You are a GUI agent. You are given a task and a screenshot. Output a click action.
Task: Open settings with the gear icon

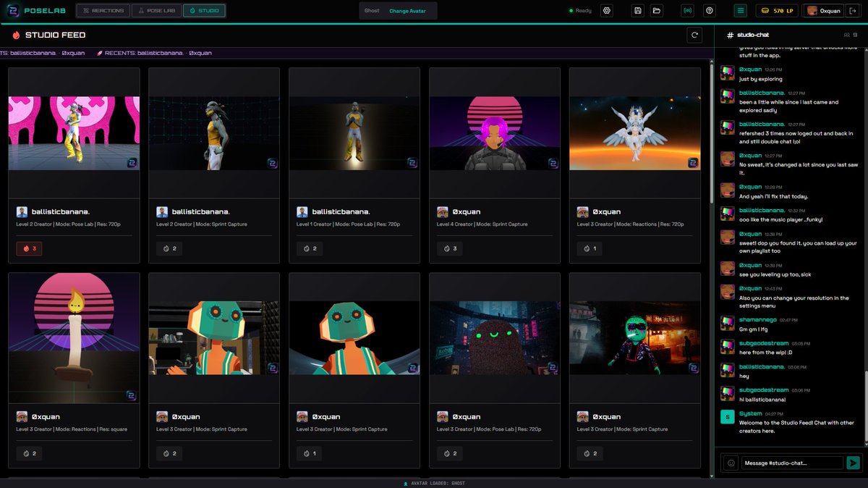[607, 11]
